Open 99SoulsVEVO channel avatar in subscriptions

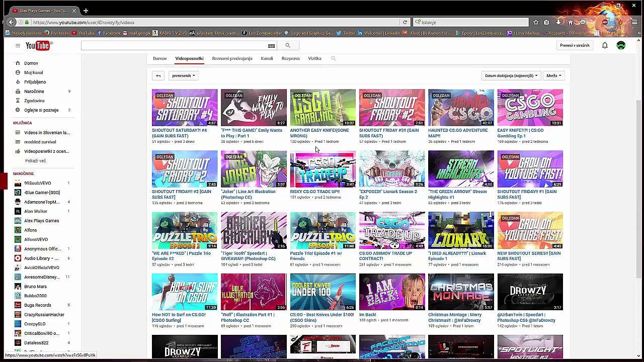(x=18, y=183)
